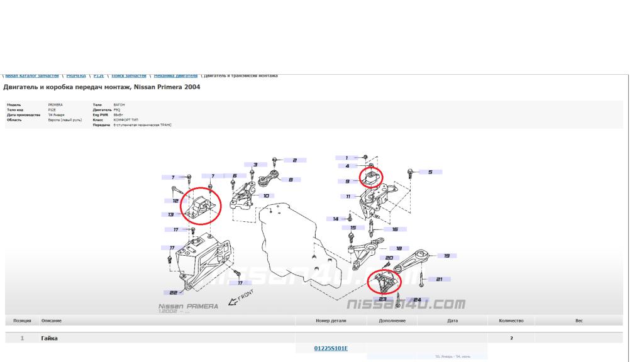Pick callout label 23 on the diagram

383,299
